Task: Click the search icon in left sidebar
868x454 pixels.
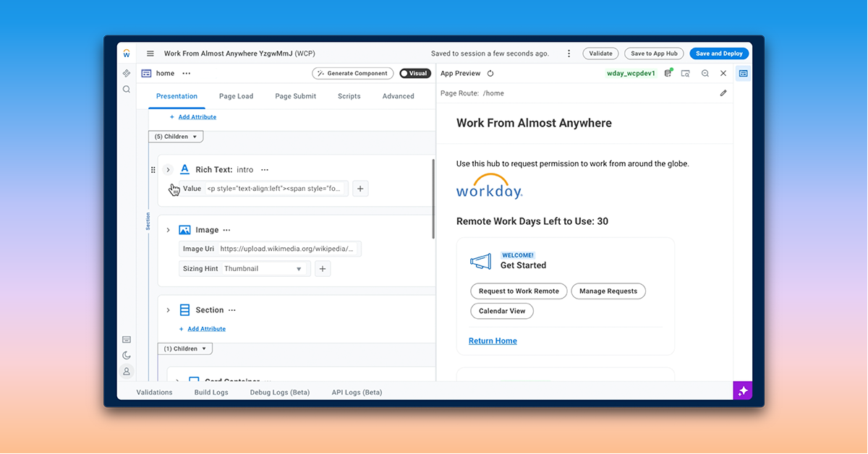Action: tap(127, 90)
